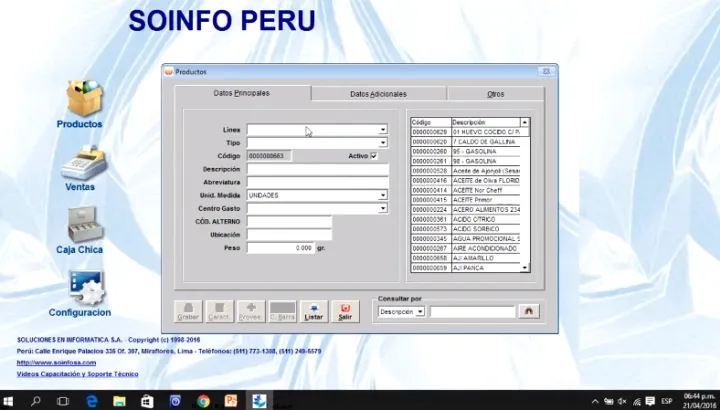The height and width of the screenshot is (410, 720).
Task: Click the Descripción column header in list
Action: point(486,123)
